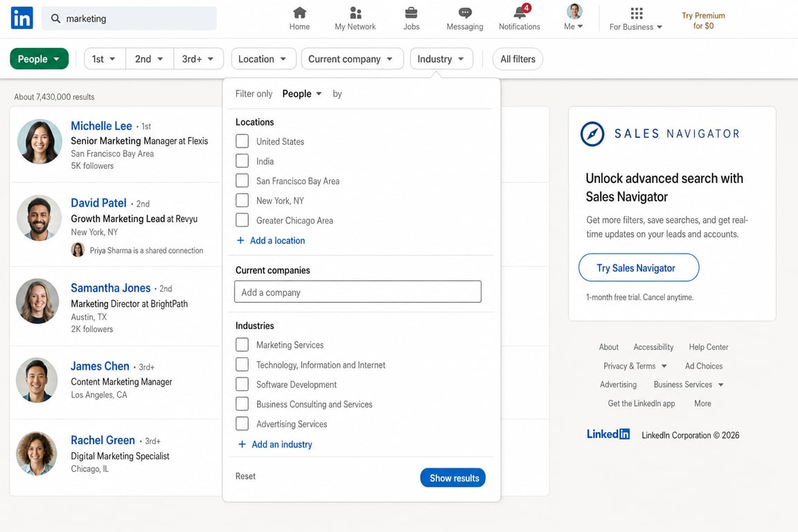This screenshot has height=532, width=798.
Task: Expand the 3rd+ connections dropdown
Action: (x=199, y=59)
